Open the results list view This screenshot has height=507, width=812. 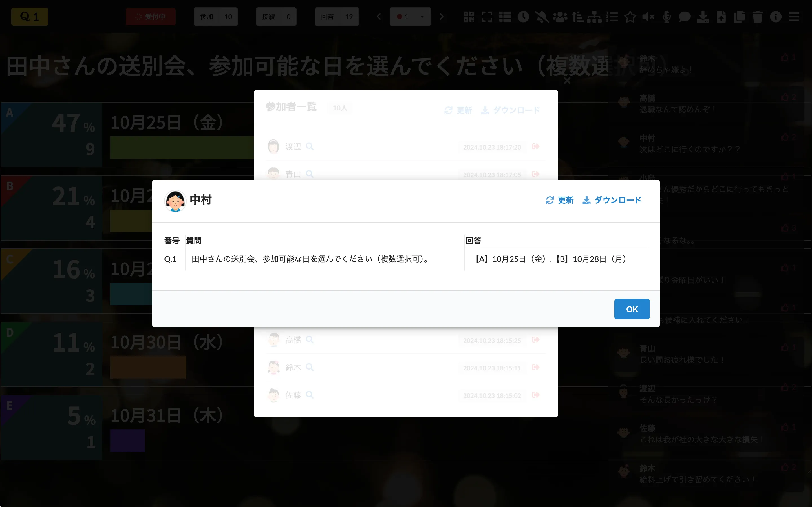(505, 16)
